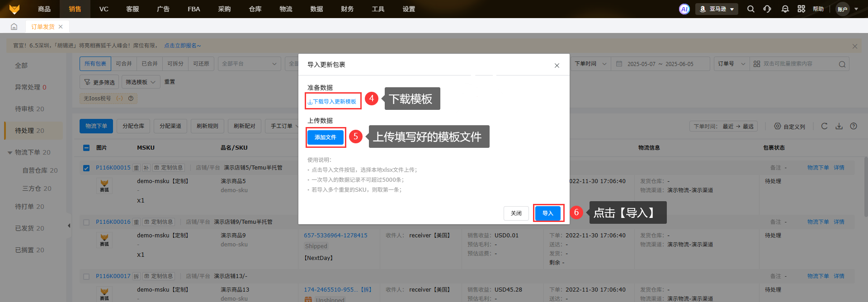Click the help question mark icon near 自定义列
The image size is (868, 302).
click(x=854, y=126)
